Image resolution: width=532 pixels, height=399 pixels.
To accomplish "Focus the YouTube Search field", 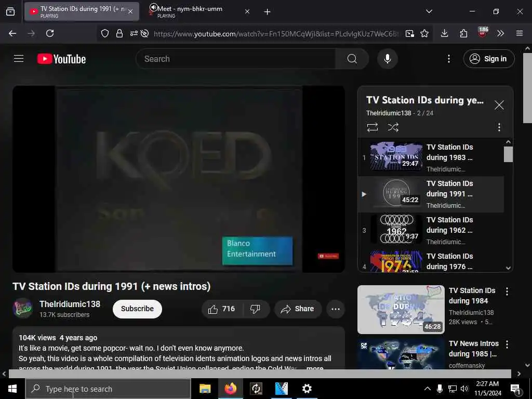I will pyautogui.click(x=235, y=59).
